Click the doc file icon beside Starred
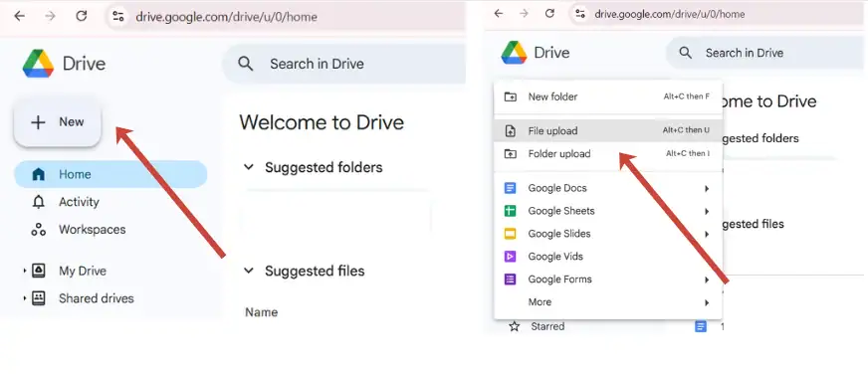This screenshot has width=868, height=374. [700, 327]
